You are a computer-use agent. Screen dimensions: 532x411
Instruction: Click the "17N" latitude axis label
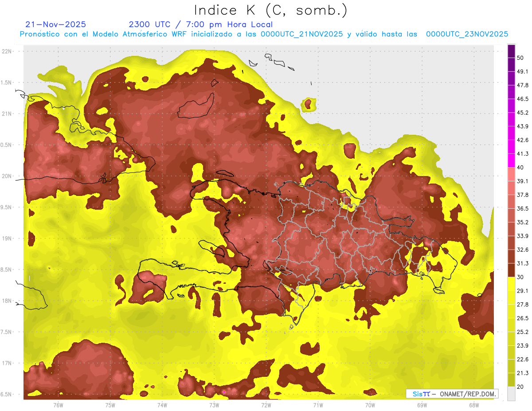(x=8, y=363)
